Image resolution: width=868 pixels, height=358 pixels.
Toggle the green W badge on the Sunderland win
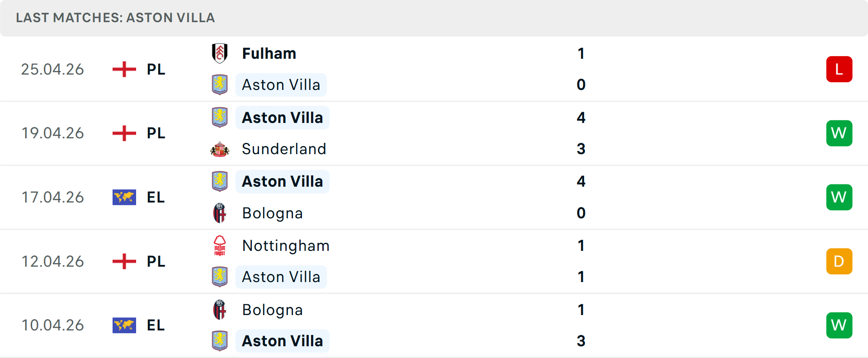(x=839, y=133)
